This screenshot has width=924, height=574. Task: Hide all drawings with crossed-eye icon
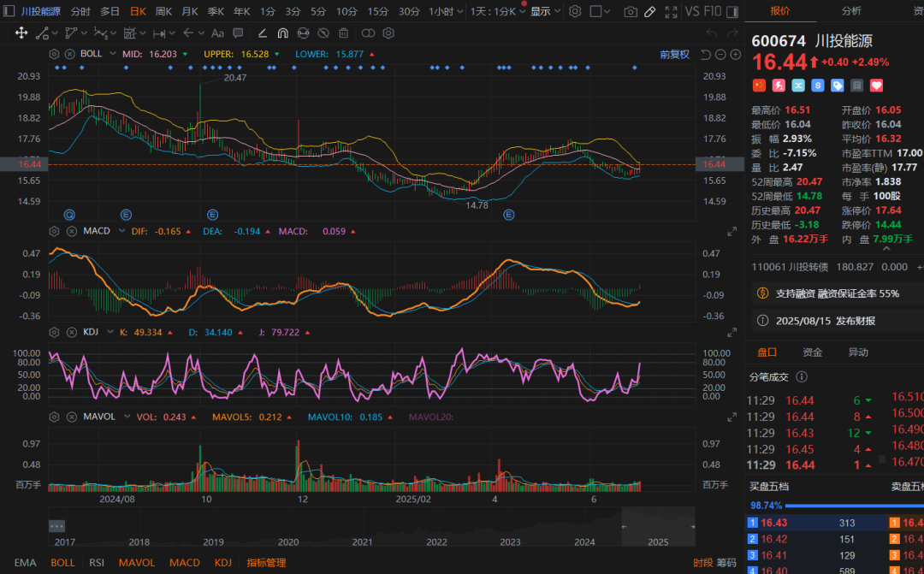point(323,33)
